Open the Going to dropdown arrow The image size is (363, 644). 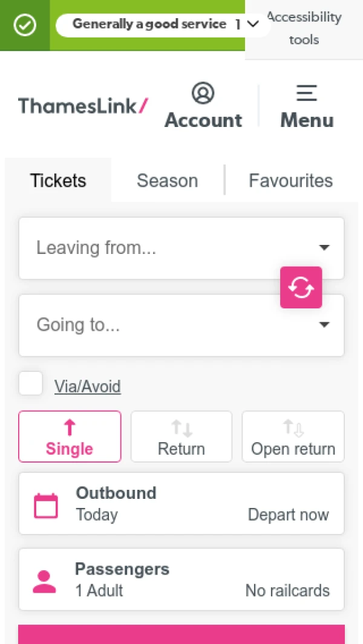pos(324,325)
